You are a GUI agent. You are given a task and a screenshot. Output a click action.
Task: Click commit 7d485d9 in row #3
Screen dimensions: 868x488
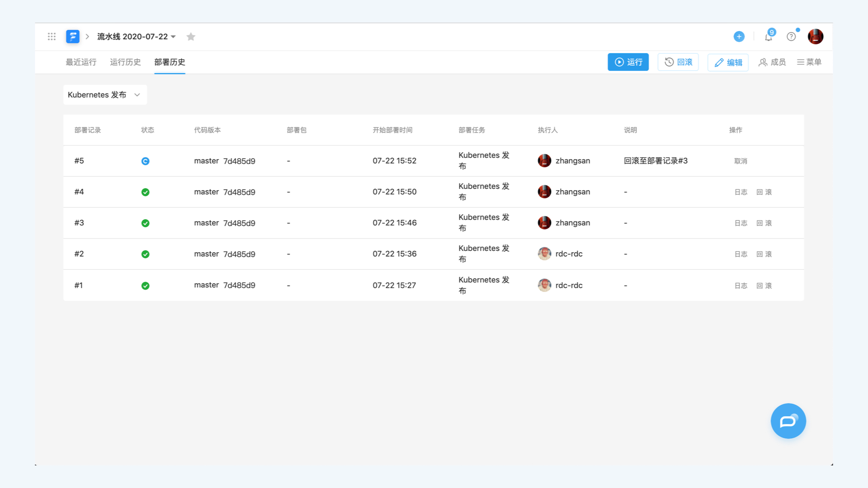[x=239, y=223]
